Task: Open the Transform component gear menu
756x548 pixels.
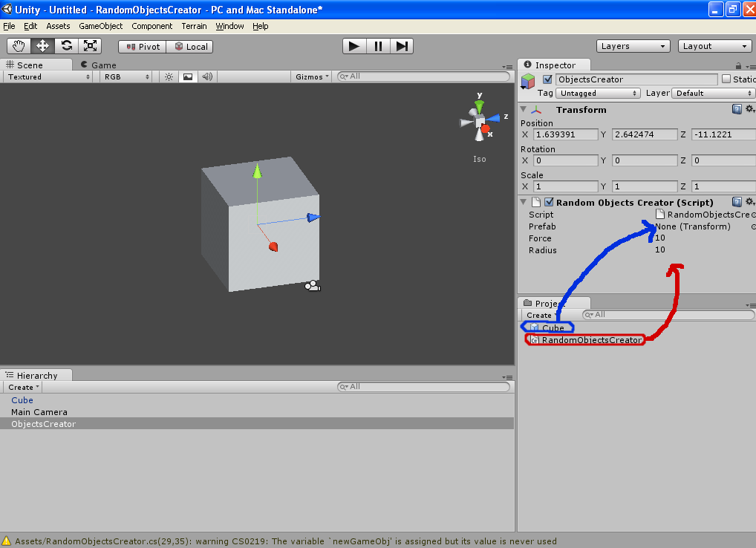Action: [750, 108]
